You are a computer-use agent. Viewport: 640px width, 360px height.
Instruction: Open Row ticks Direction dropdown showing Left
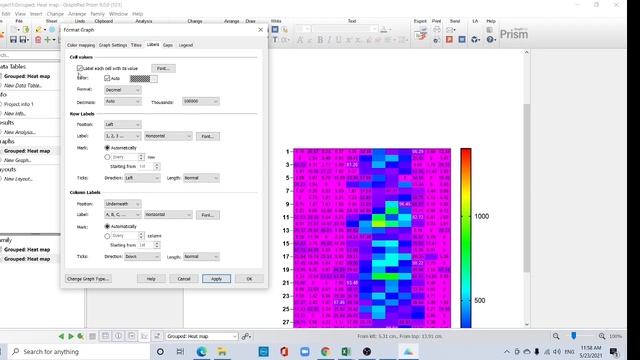(x=142, y=178)
